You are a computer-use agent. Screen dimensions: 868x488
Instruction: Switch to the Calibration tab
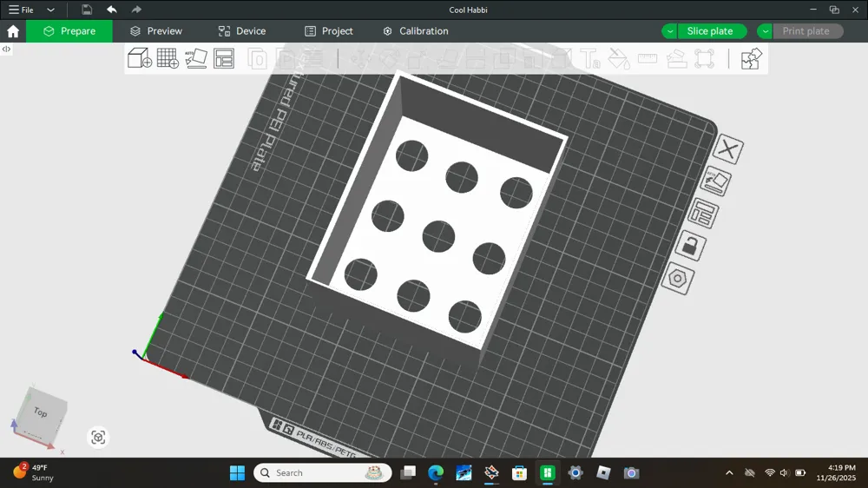[x=416, y=31]
